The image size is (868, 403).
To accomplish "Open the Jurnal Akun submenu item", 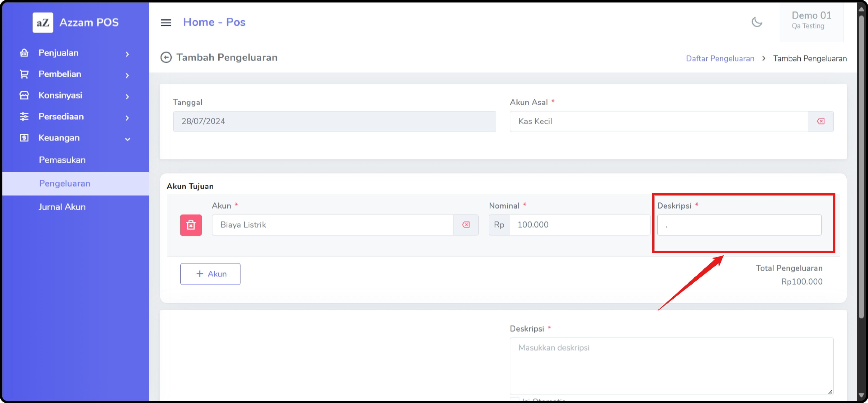I will click(62, 207).
